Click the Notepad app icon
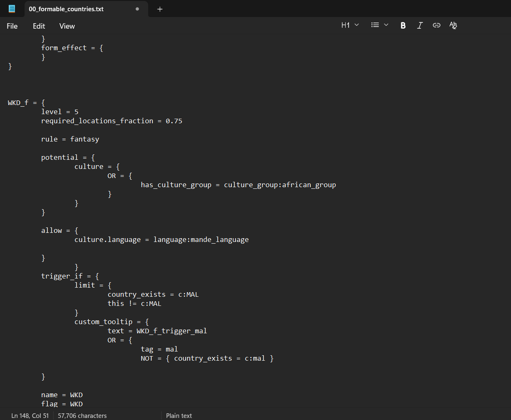 [12, 9]
